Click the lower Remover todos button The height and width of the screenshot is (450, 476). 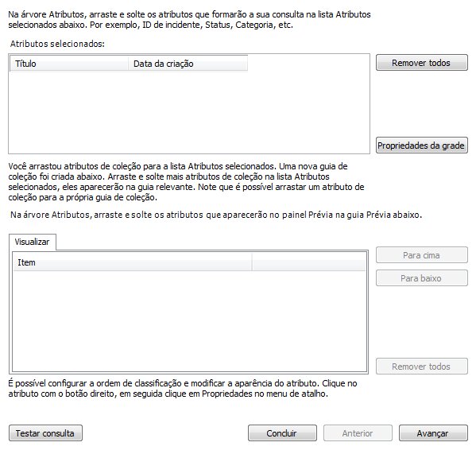[422, 367]
